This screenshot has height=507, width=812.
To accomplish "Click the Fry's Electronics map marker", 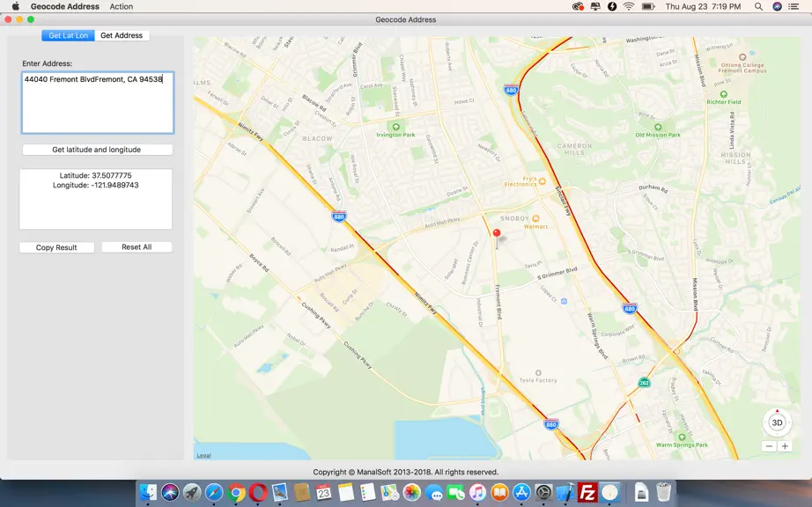I will [543, 181].
